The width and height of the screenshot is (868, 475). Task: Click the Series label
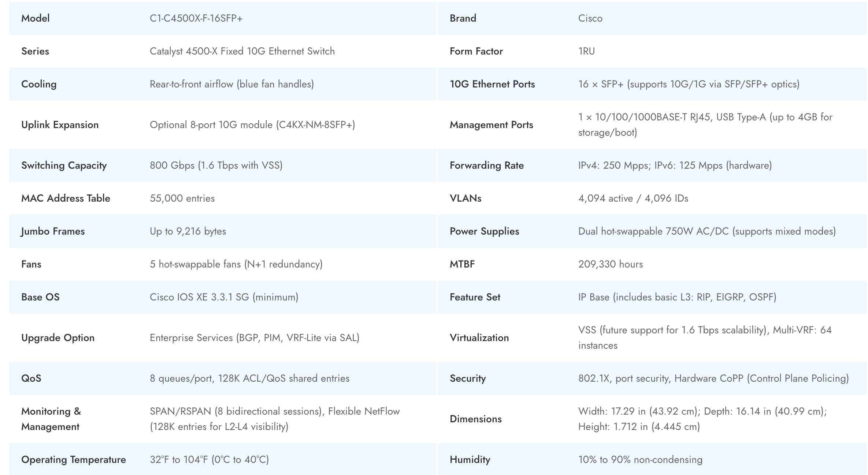35,51
